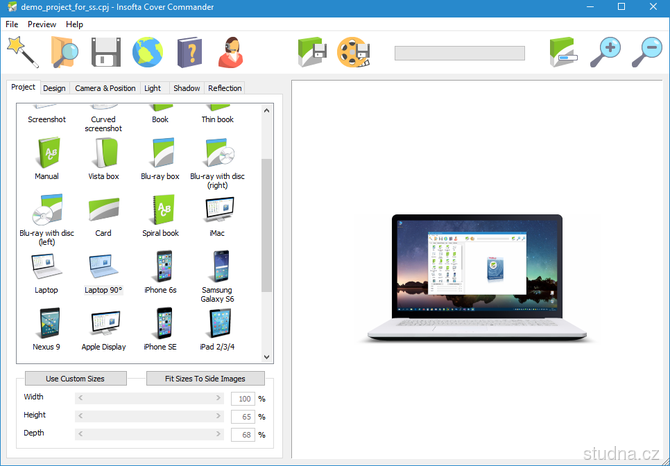Open the help book icon
This screenshot has width=670, height=466.
point(189,52)
